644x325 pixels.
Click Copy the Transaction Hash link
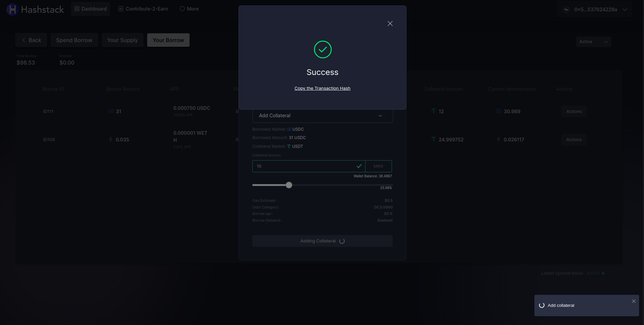pos(322,88)
